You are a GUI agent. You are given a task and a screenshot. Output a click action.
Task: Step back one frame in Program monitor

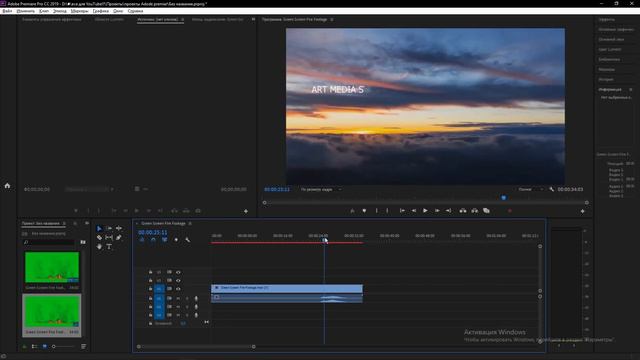click(413, 211)
